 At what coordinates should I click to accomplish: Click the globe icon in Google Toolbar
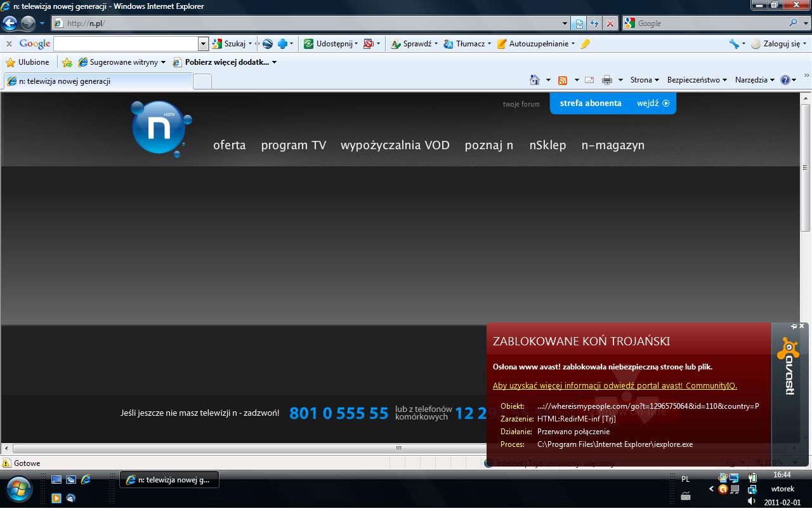(x=268, y=44)
